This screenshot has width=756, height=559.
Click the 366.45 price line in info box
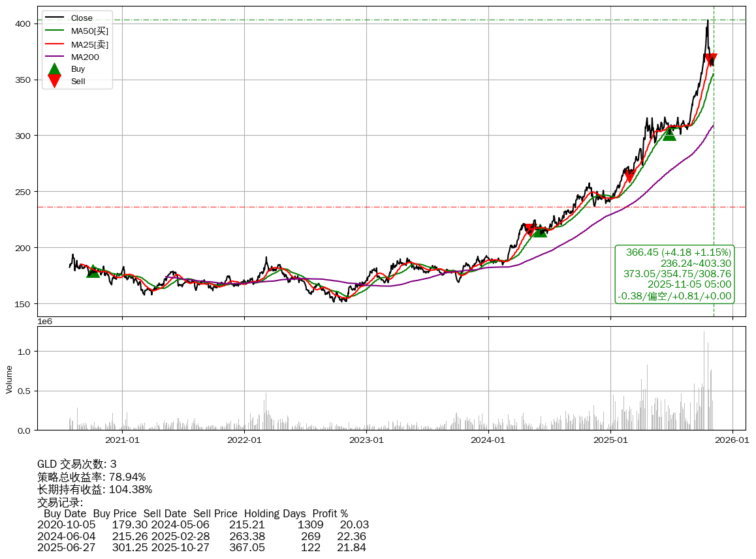pyautogui.click(x=678, y=252)
